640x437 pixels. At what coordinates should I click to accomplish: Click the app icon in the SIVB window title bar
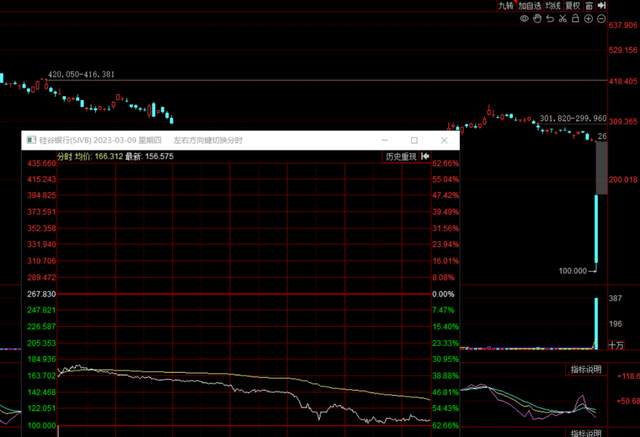click(31, 140)
